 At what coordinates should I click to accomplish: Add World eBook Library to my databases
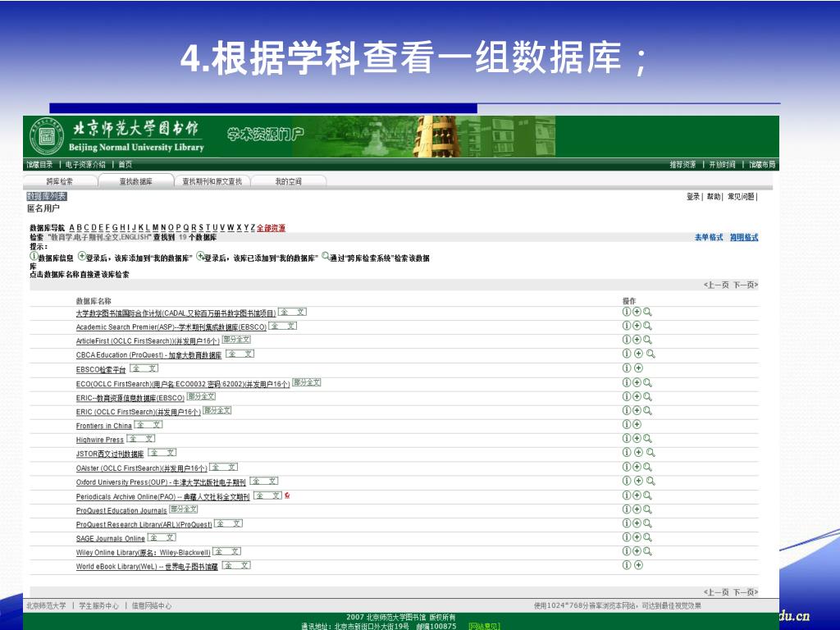(x=638, y=565)
